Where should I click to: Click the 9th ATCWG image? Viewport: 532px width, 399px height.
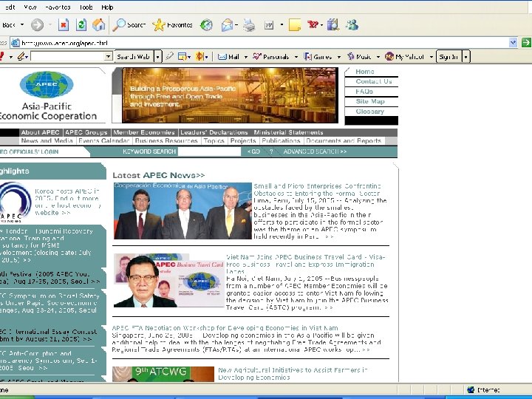point(163,374)
